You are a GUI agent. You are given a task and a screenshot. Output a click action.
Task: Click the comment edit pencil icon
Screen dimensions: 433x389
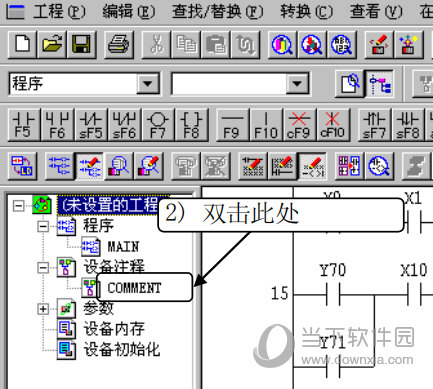point(253,166)
